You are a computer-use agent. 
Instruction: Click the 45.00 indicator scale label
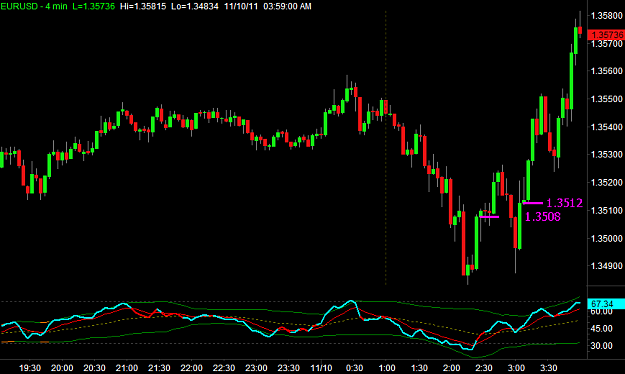pyautogui.click(x=601, y=329)
